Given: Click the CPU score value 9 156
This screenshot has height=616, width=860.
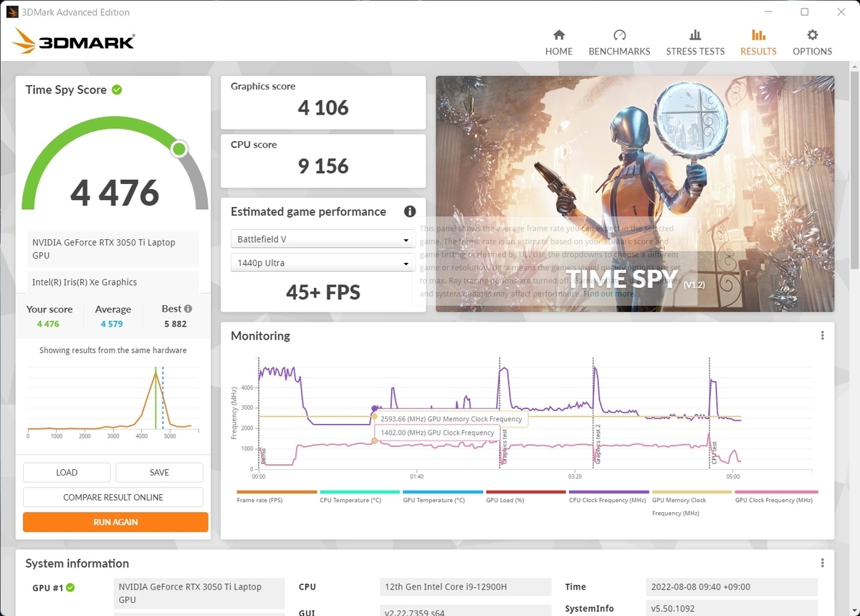Looking at the screenshot, I should point(323,166).
